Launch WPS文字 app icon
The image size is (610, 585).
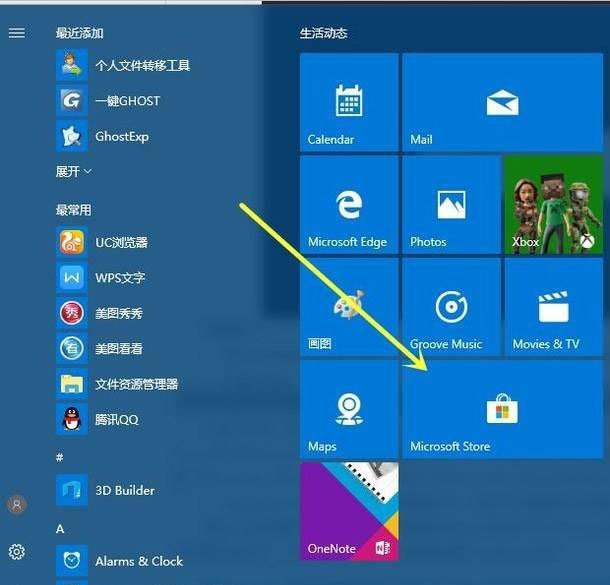coord(72,278)
